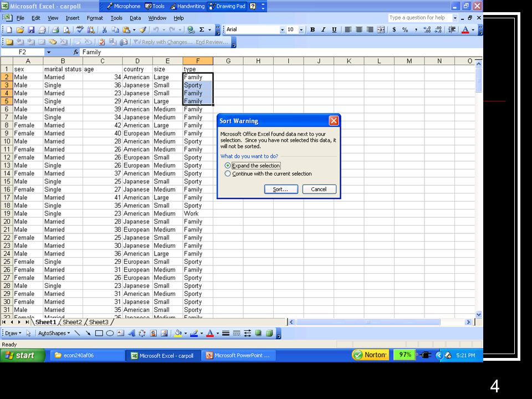The height and width of the screenshot is (399, 532).
Task: Switch to the Sheet3 tab
Action: tap(99, 322)
